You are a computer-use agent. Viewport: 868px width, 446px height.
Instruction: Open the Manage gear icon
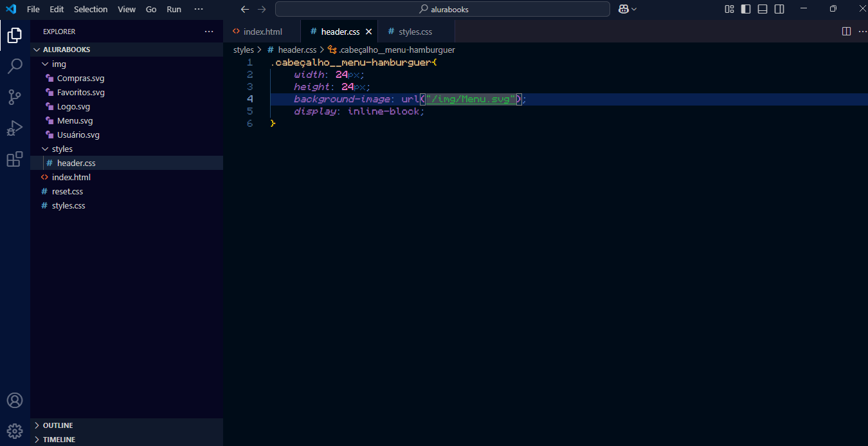pyautogui.click(x=15, y=431)
